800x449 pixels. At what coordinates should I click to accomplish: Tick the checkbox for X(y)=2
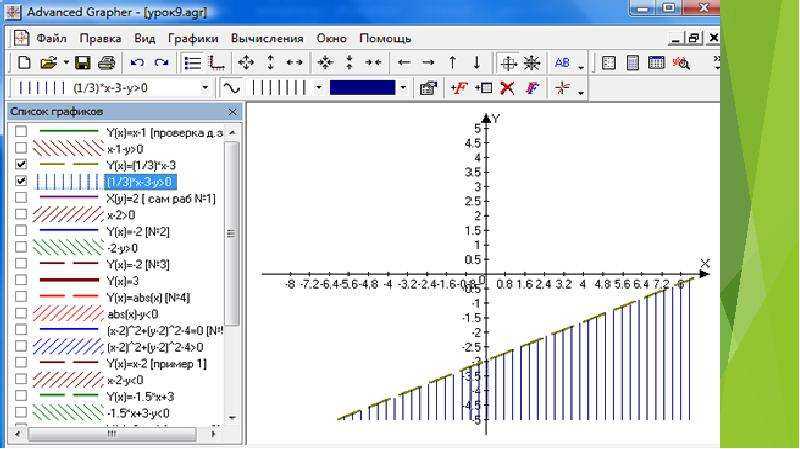[x=20, y=197]
